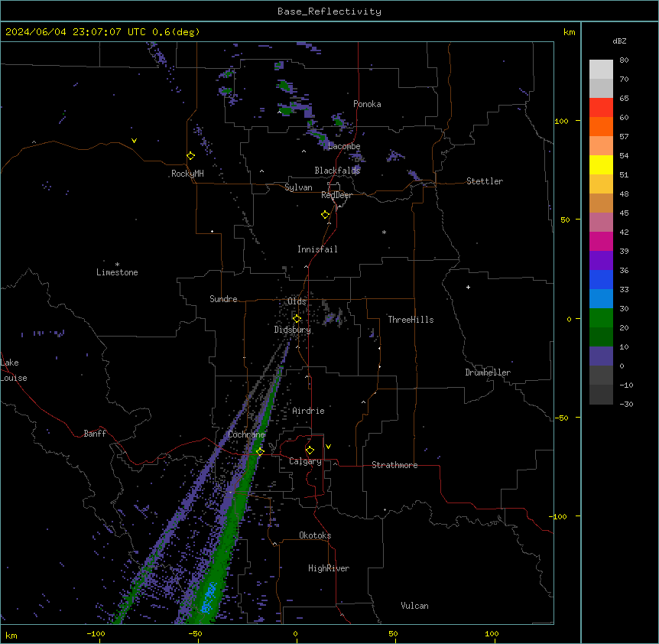
Task: Click the Banff label on map
Action: 95,434
